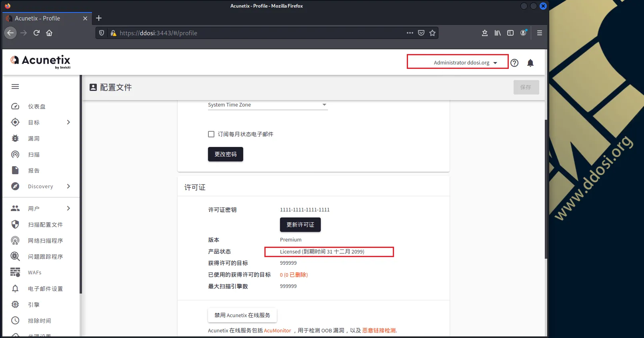The width and height of the screenshot is (644, 338).
Task: Open 报告 menu item label
Action: coord(34,171)
